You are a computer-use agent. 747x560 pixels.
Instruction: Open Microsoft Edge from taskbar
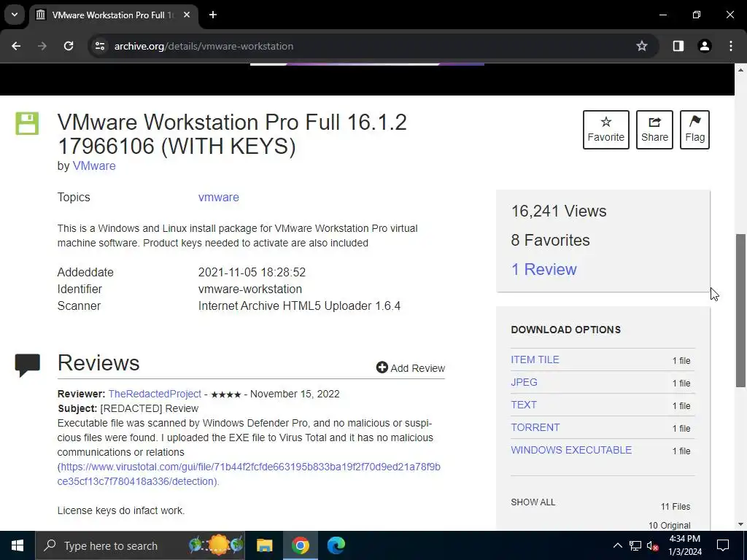pyautogui.click(x=336, y=545)
